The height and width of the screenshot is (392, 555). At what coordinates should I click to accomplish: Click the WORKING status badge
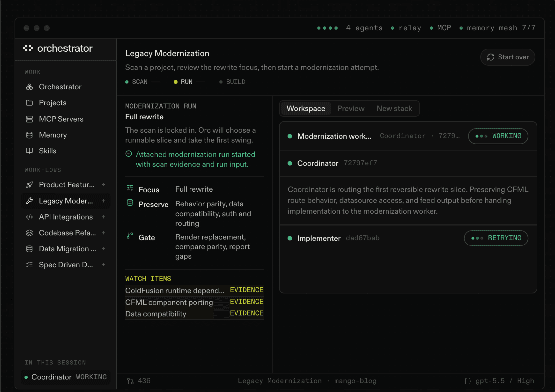point(498,136)
